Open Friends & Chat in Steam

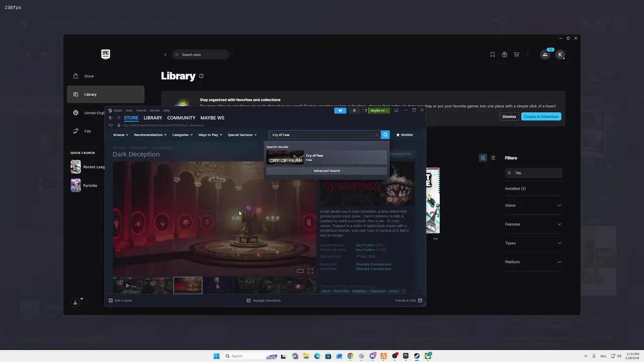click(x=409, y=301)
